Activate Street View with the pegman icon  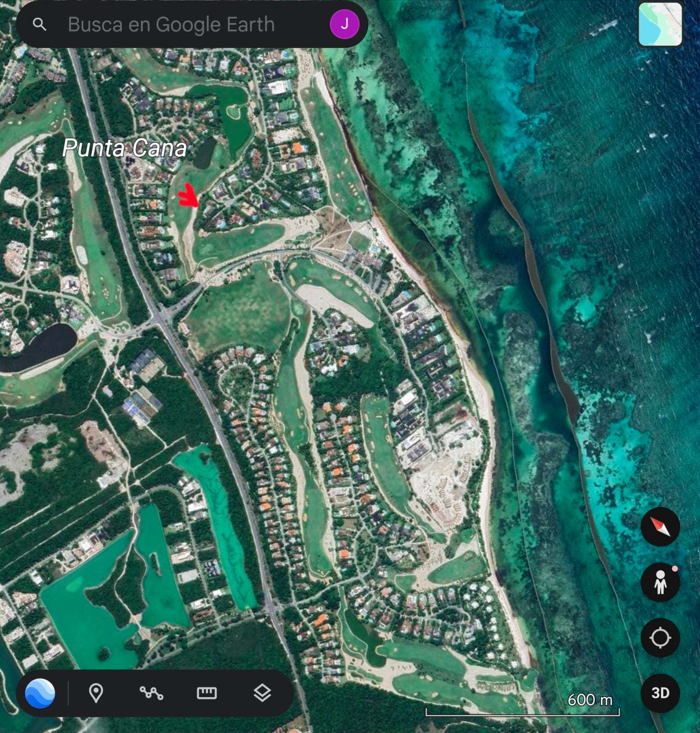click(660, 582)
